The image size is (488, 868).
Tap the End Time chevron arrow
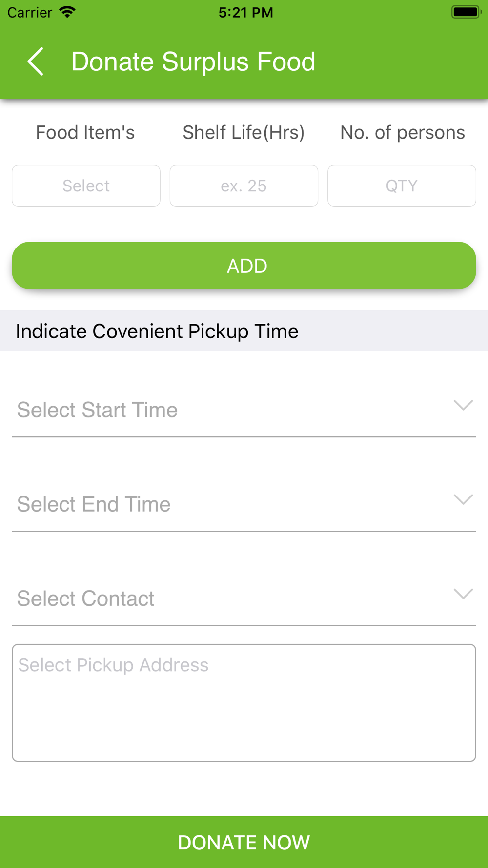tap(463, 499)
